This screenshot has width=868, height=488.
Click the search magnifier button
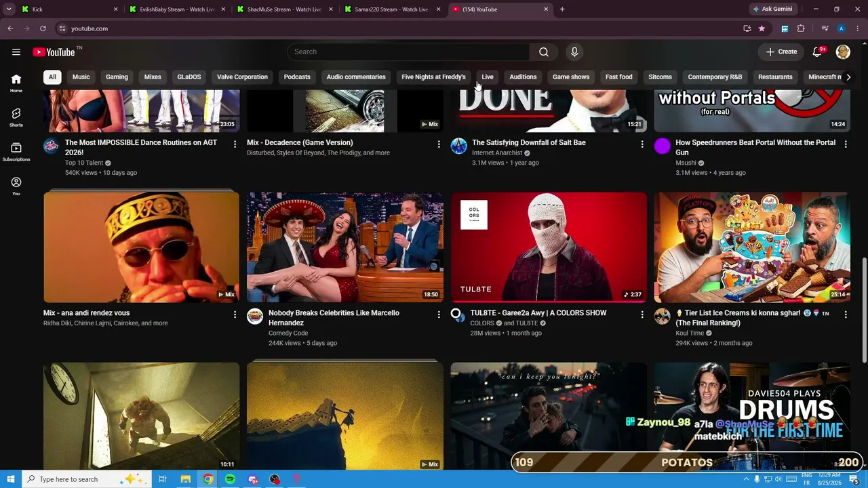pyautogui.click(x=544, y=52)
